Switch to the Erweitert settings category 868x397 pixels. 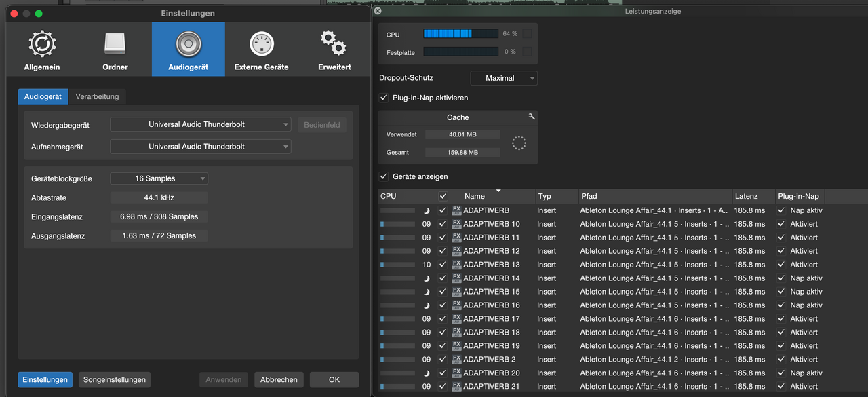pyautogui.click(x=334, y=50)
